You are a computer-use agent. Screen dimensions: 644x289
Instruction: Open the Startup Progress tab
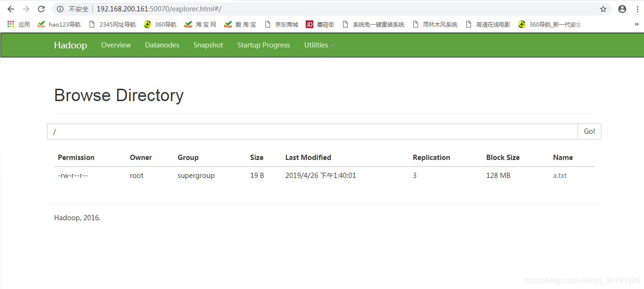point(263,45)
